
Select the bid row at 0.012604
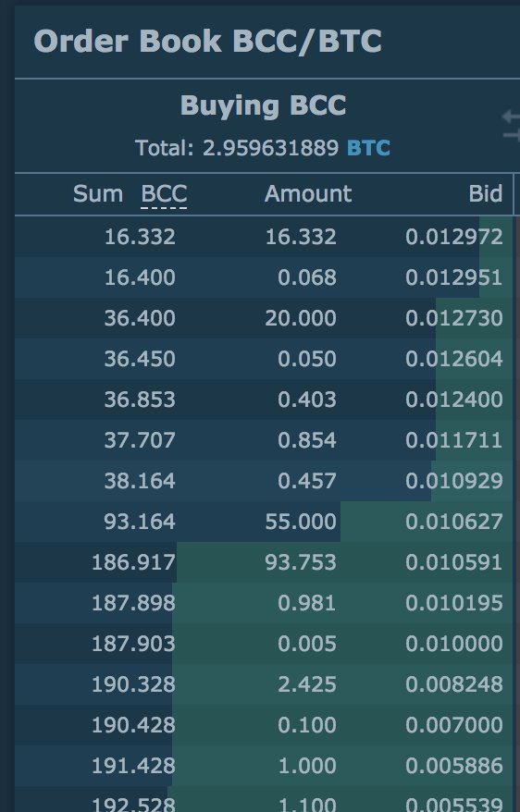(264, 359)
